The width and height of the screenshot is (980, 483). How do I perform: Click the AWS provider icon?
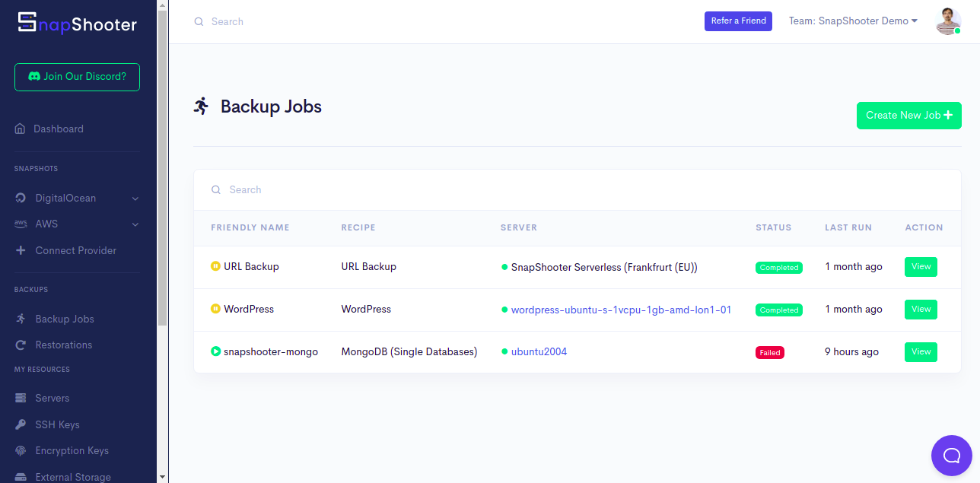tap(21, 224)
